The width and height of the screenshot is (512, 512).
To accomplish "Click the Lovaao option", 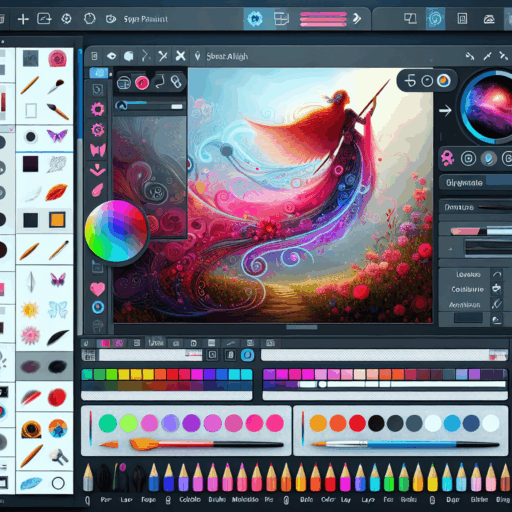I will click(468, 275).
